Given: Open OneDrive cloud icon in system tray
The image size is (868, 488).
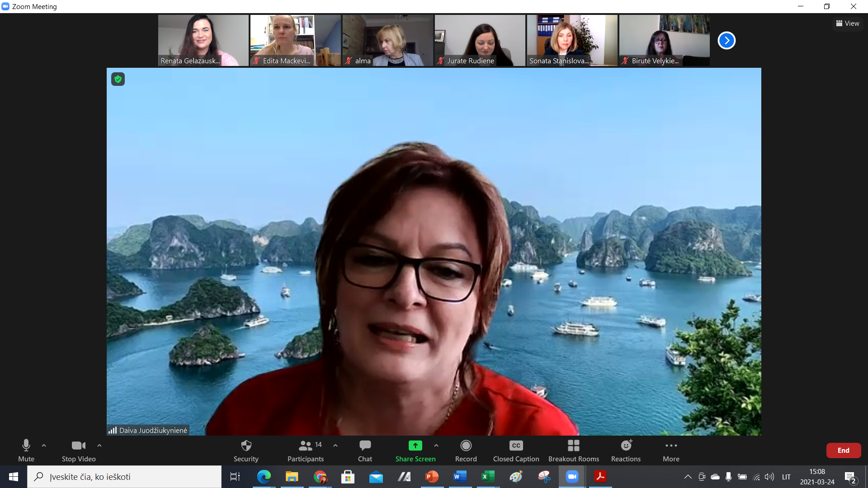Looking at the screenshot, I should click(715, 477).
